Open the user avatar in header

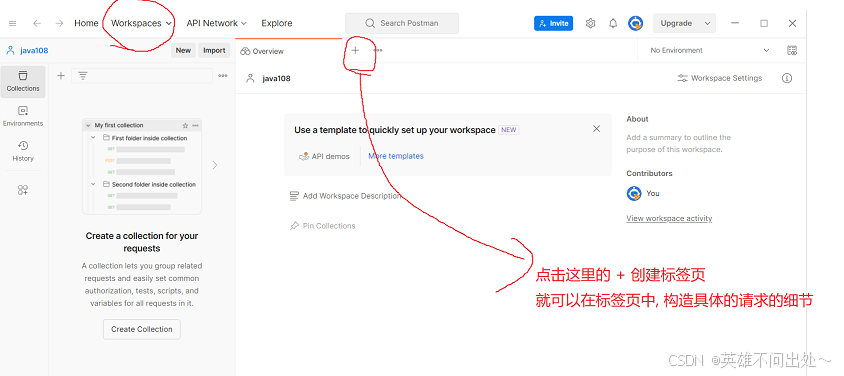click(x=636, y=23)
